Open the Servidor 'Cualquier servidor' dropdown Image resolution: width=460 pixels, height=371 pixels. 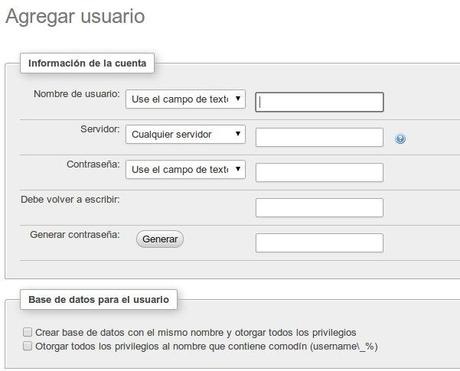(185, 134)
